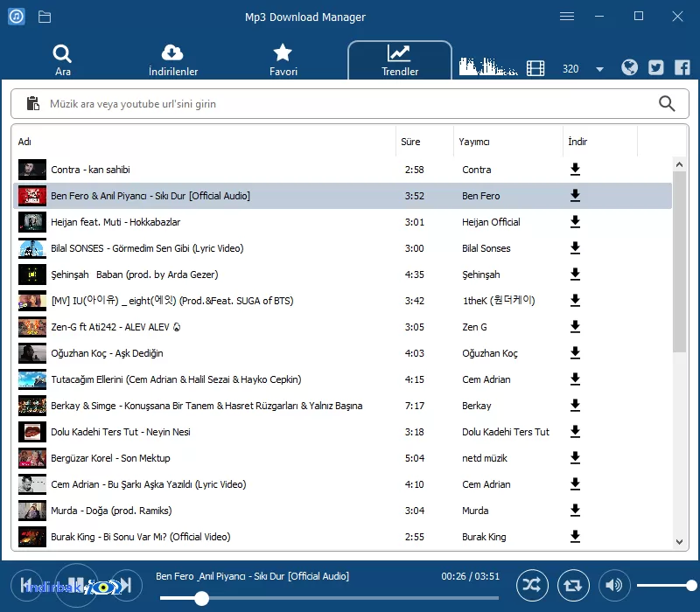This screenshot has width=700, height=612.
Task: Download Şehinşah Baban track
Action: [x=576, y=275]
